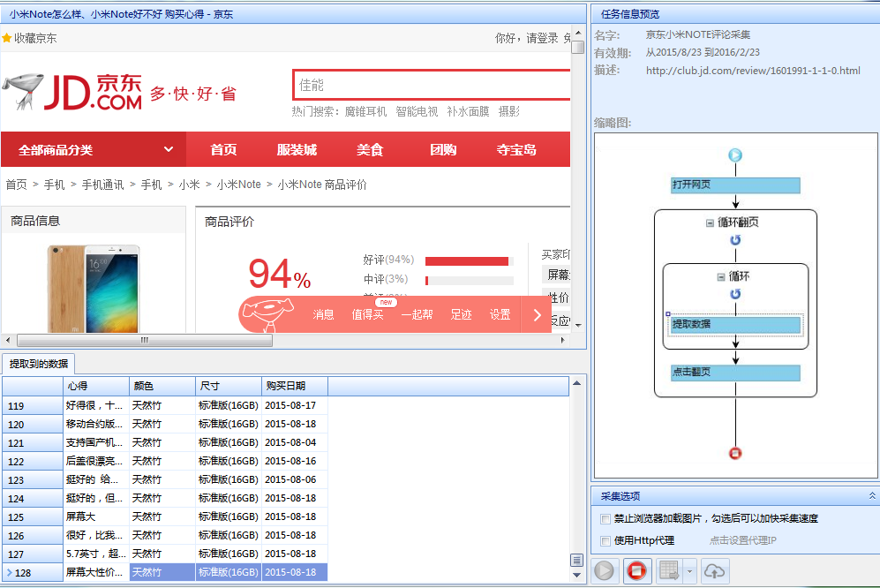Expand the floating bar right chevron
This screenshot has width=880, height=588.
(537, 314)
